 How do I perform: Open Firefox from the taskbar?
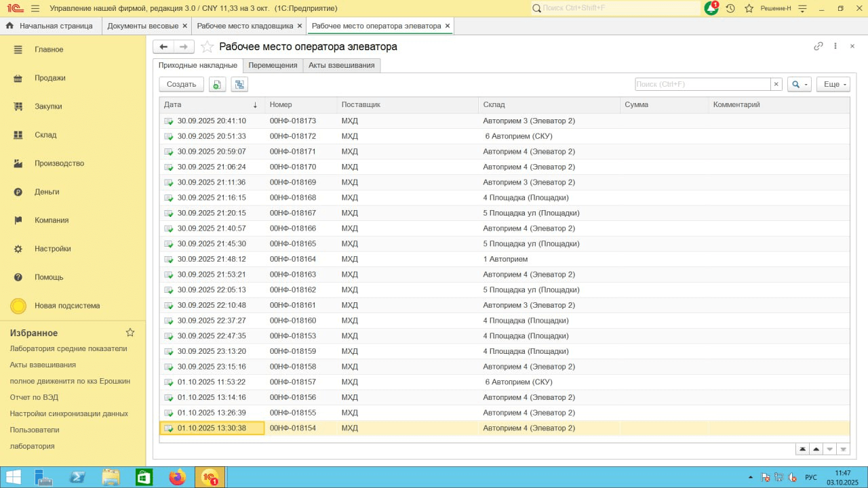click(178, 477)
